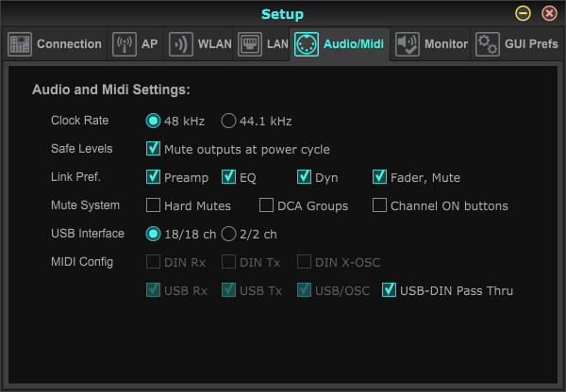The width and height of the screenshot is (566, 392).
Task: Disable Mute outputs at power cycle
Action: (x=153, y=149)
